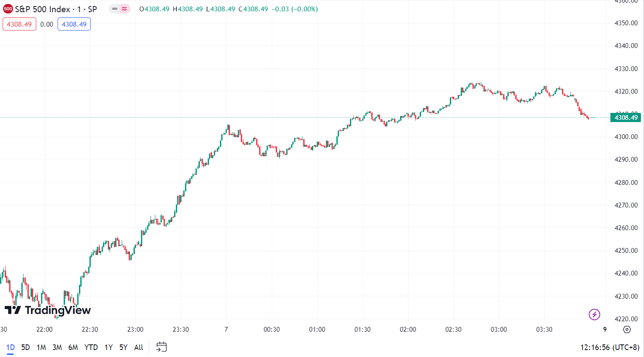The width and height of the screenshot is (644, 357).
Task: Click the purple lightning bolt icon
Action: coord(594,314)
